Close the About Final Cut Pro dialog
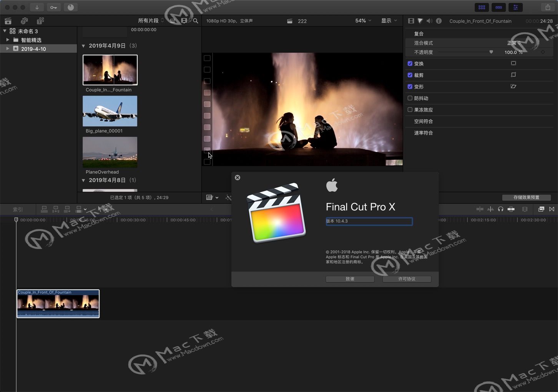 coord(237,178)
